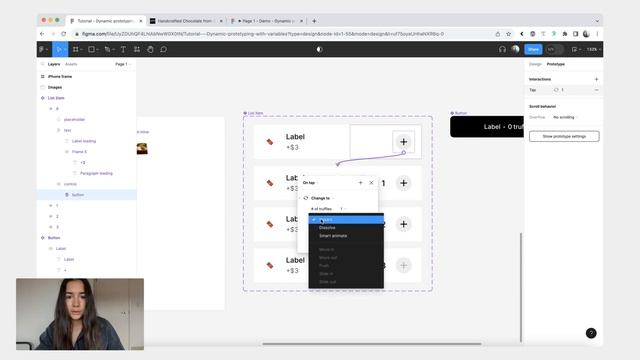Screen dimensions: 640x360
Task: Open the Figma main menu
Action: 43,49
